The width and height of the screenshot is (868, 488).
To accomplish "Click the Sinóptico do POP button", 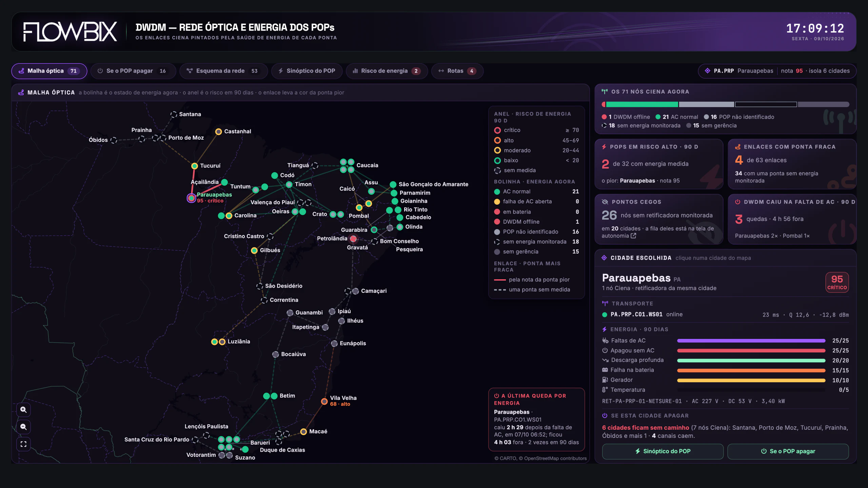I will (x=663, y=451).
